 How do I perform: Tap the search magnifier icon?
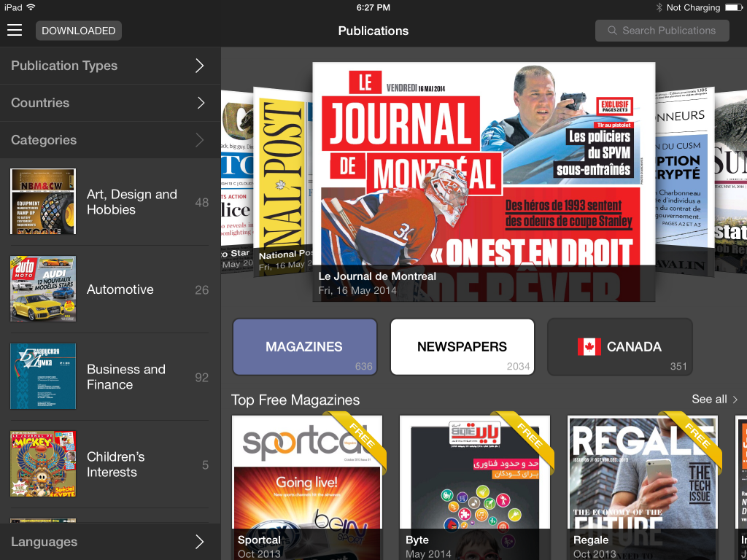[612, 31]
